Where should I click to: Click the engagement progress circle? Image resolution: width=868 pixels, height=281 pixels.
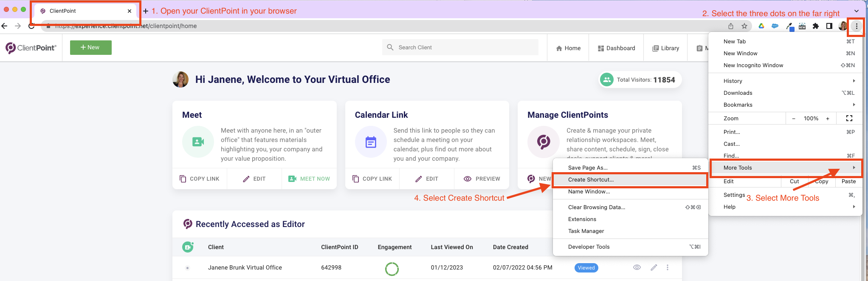(392, 269)
